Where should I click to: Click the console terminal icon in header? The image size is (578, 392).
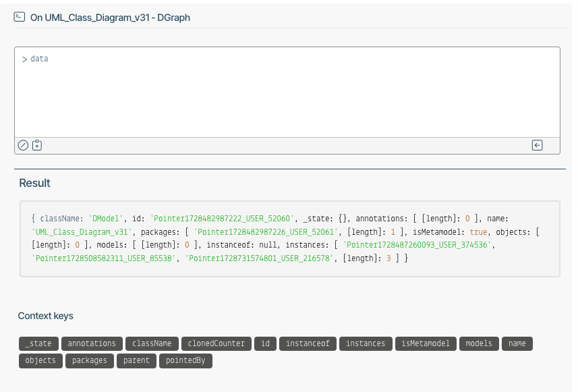coord(19,17)
